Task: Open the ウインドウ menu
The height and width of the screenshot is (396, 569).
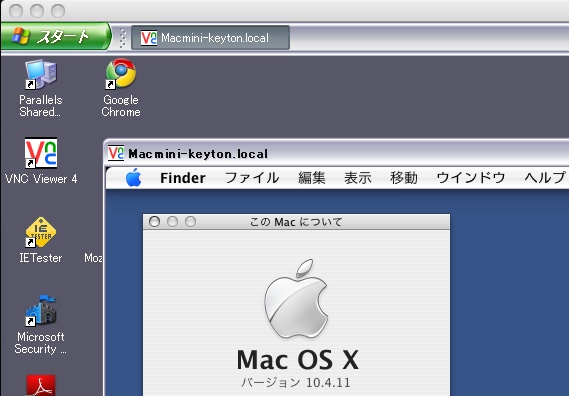Action: pyautogui.click(x=471, y=178)
